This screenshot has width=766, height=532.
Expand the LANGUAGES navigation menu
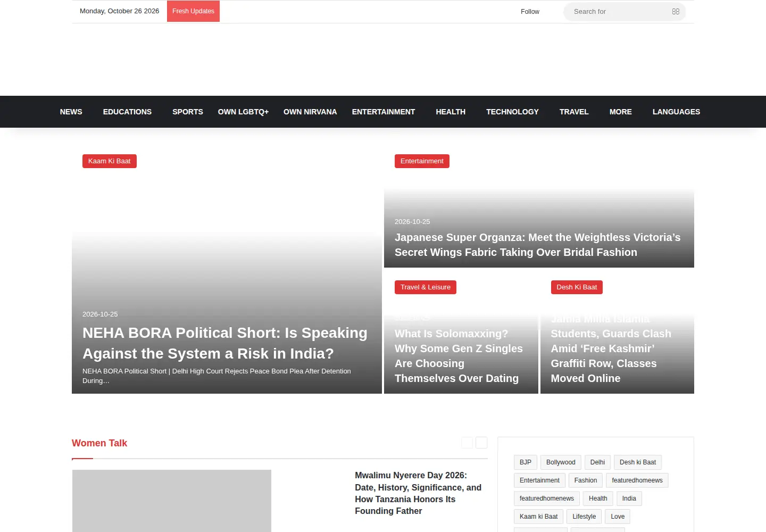coord(676,112)
